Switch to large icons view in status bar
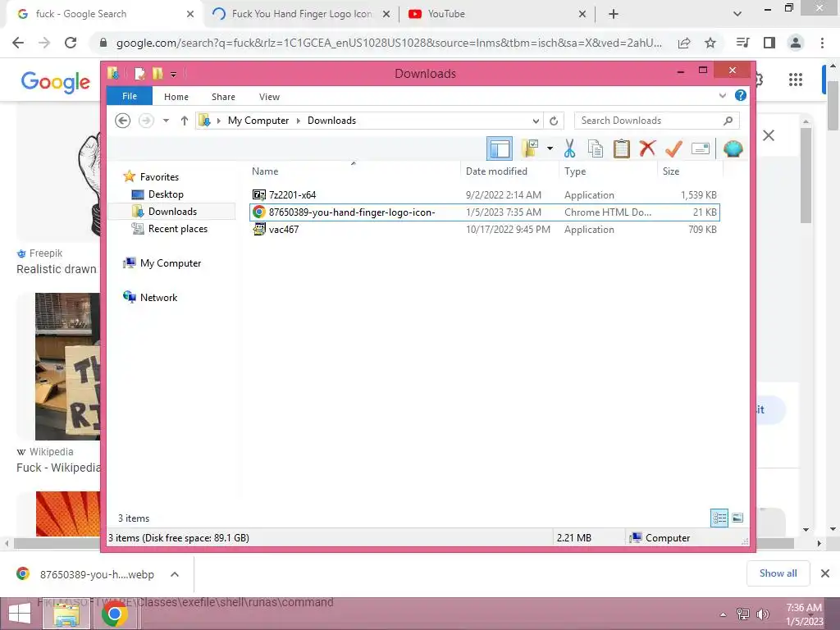This screenshot has width=840, height=630. point(737,518)
